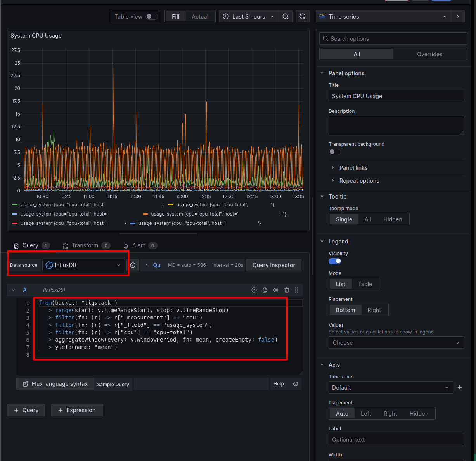Screen dimensions: 476x461
Task: Add a new Expression
Action: (x=77, y=410)
